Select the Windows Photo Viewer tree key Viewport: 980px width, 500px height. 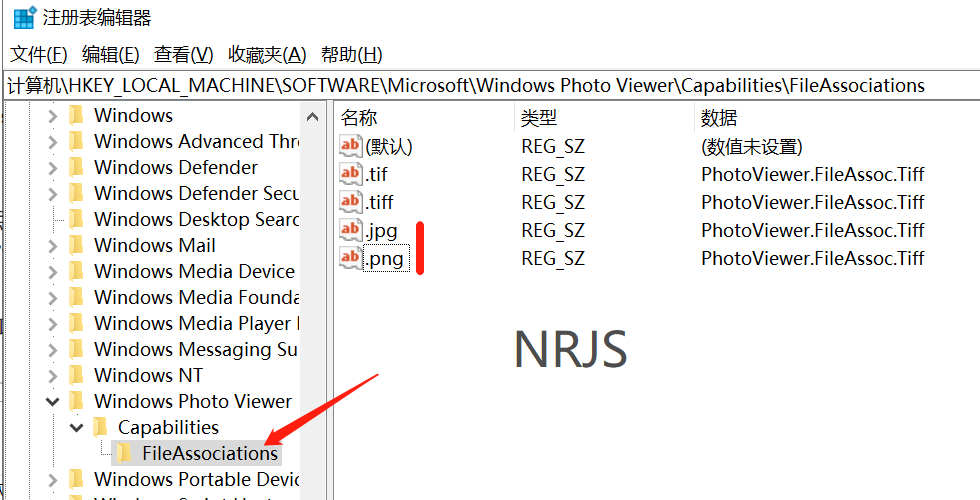pos(192,401)
